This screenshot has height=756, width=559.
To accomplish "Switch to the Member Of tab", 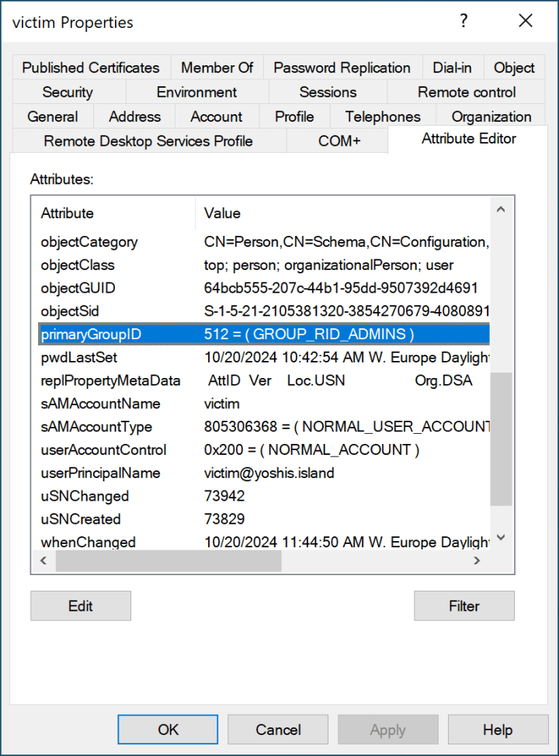I will click(x=217, y=68).
